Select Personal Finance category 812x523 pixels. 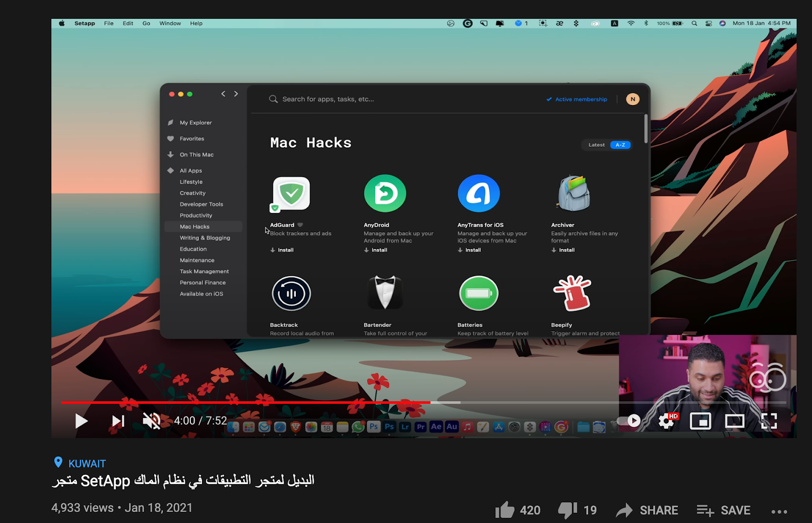coord(202,283)
